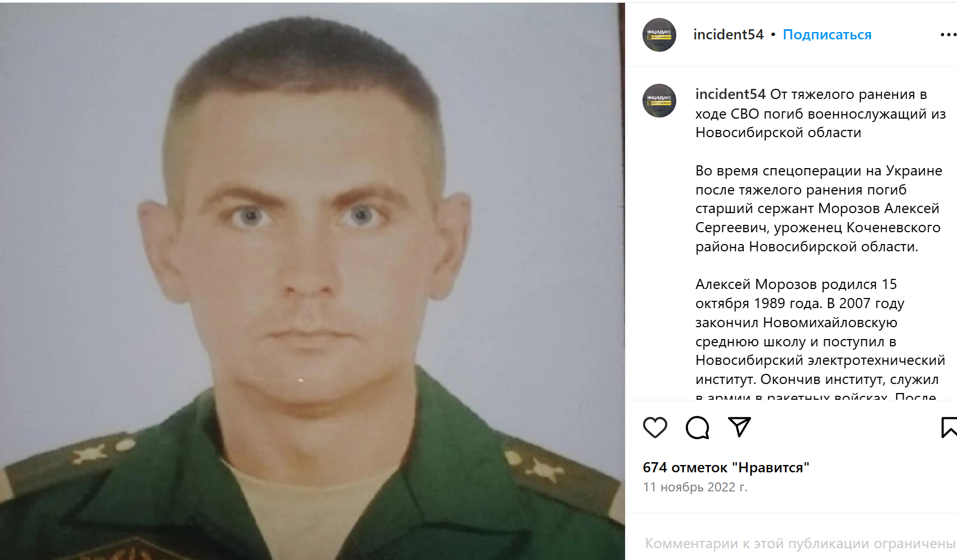Open the incident54 avatar beside the caption

(659, 101)
